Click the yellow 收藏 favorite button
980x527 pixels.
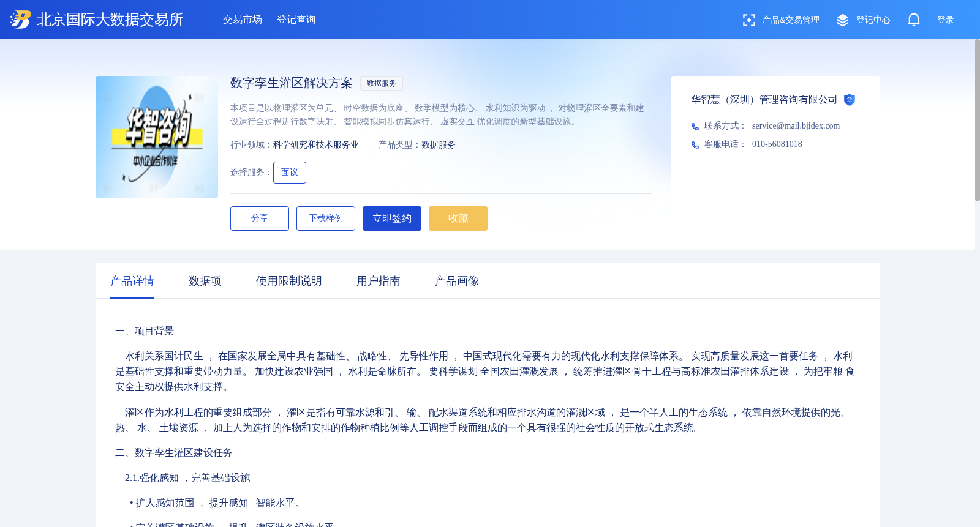coord(458,219)
